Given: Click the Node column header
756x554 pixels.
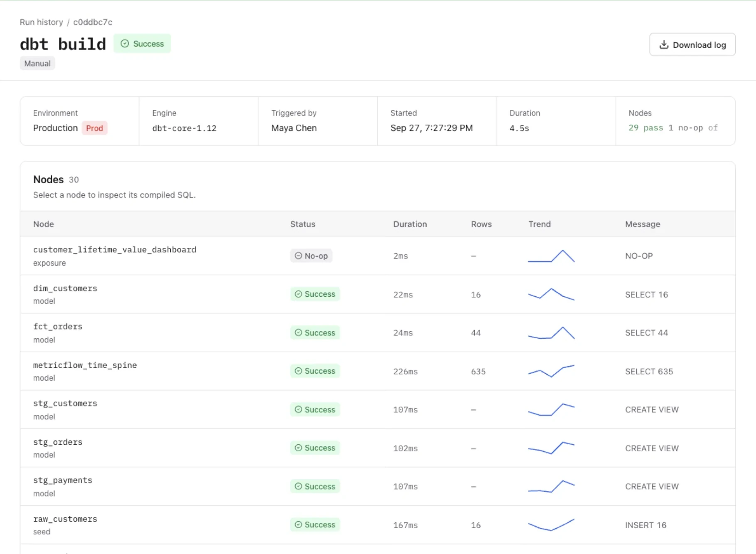Looking at the screenshot, I should pos(44,224).
